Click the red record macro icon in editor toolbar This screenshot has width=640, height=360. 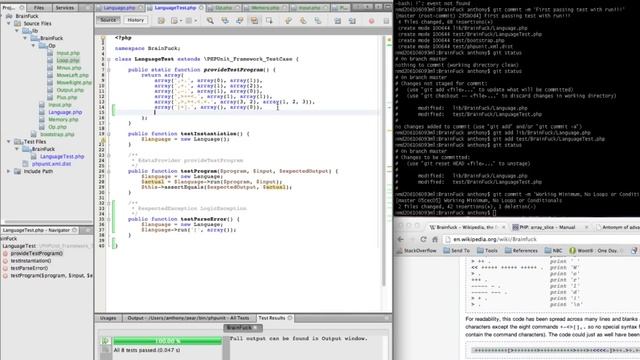coord(371,20)
